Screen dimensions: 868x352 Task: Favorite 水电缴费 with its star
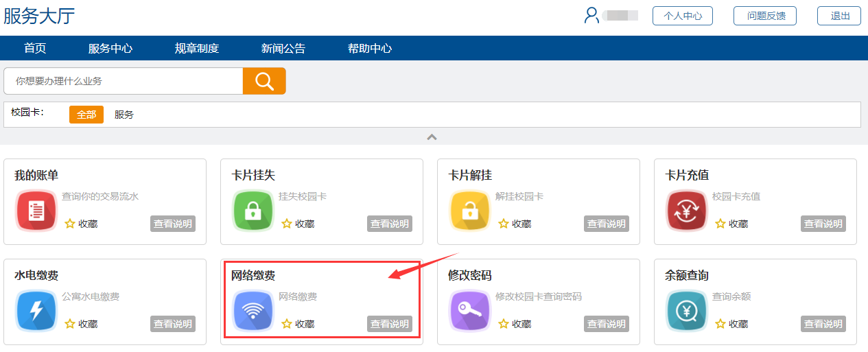pos(69,324)
